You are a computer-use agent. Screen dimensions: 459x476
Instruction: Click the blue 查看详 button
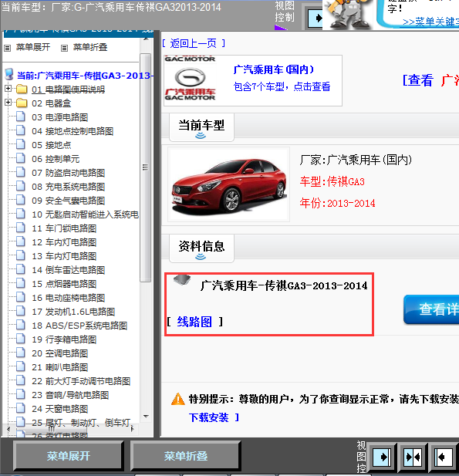click(x=431, y=309)
